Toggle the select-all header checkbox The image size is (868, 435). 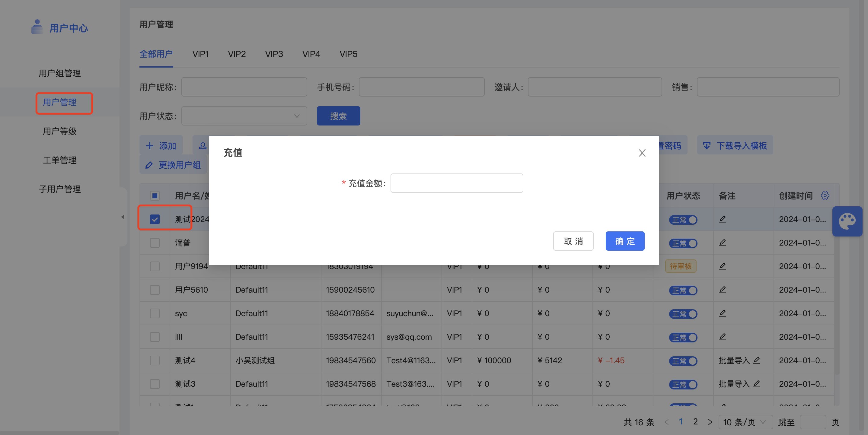pyautogui.click(x=155, y=195)
